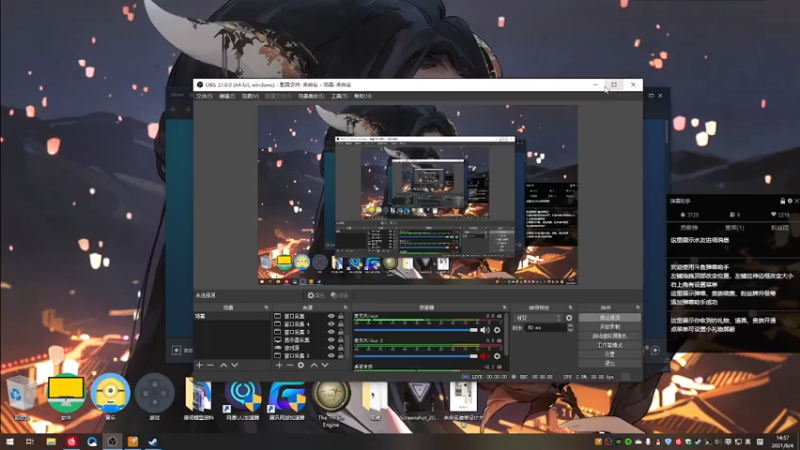Unmute 麦克风/Aux 2 red speaker icon
The image size is (800, 450).
485,356
